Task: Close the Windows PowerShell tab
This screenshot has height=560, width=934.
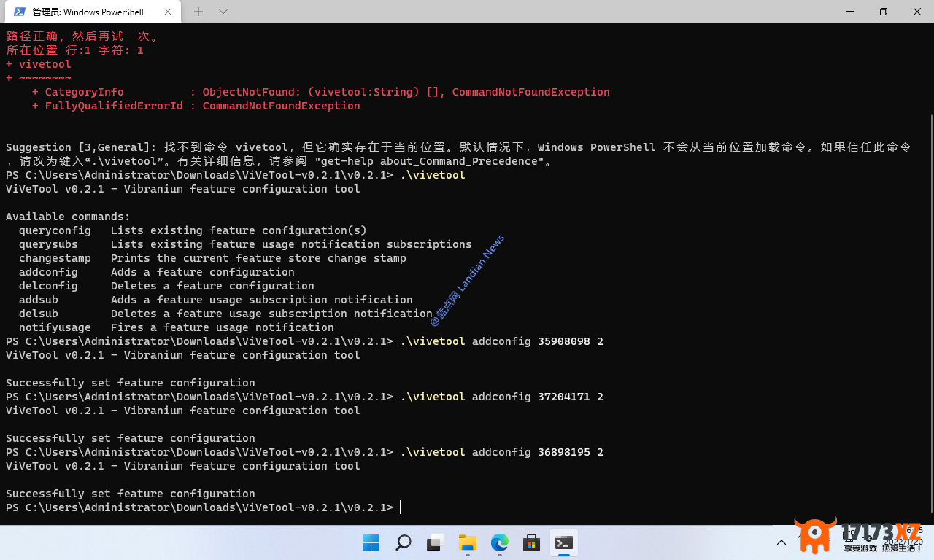Action: coord(169,12)
